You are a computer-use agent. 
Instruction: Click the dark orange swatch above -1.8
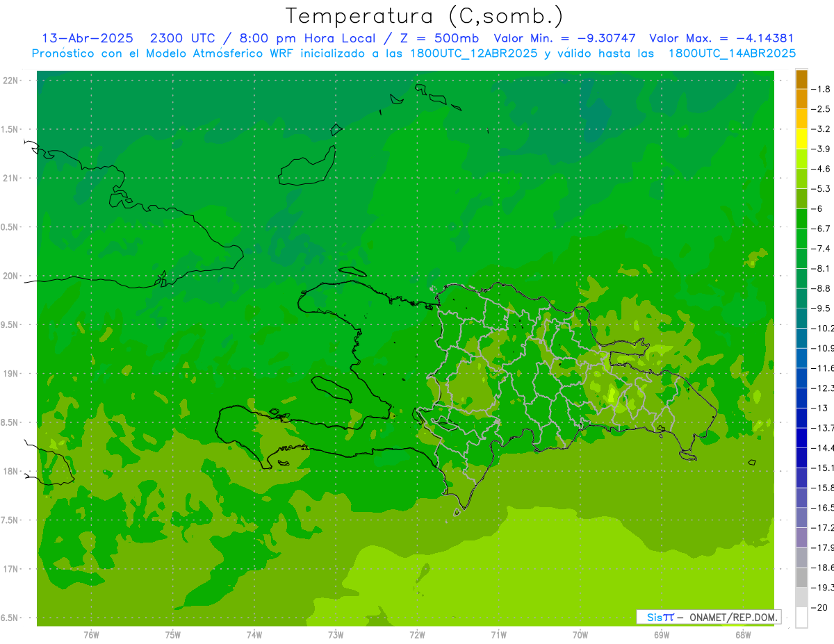(x=801, y=79)
